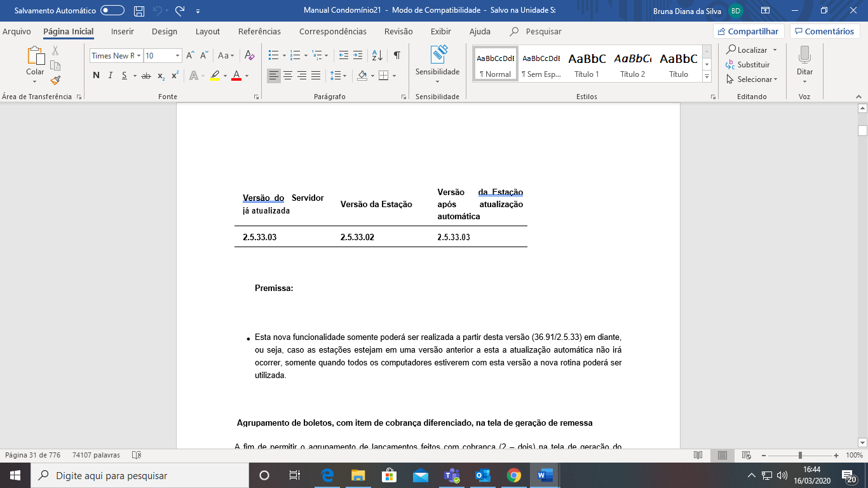This screenshot has width=868, height=488.
Task: Switch to the Referências tab
Action: click(259, 32)
